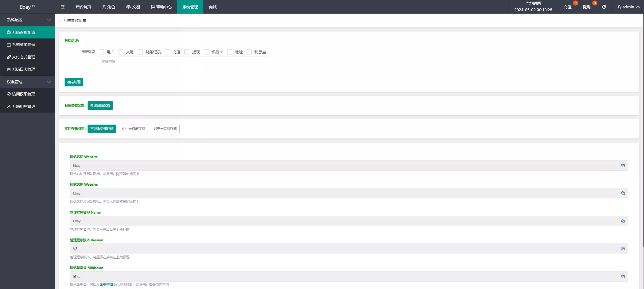644x289 pixels.
Task: Select 七牛云对象存储 storage engine
Action: [133, 129]
